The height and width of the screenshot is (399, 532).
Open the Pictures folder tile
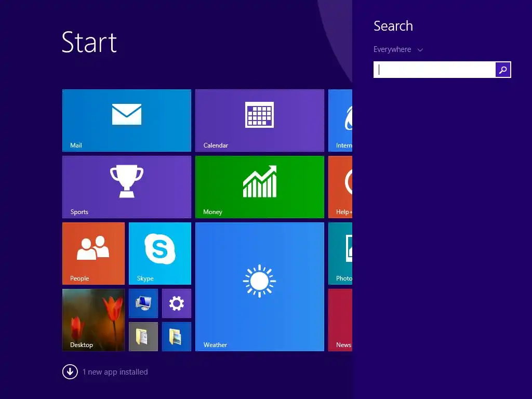point(177,337)
